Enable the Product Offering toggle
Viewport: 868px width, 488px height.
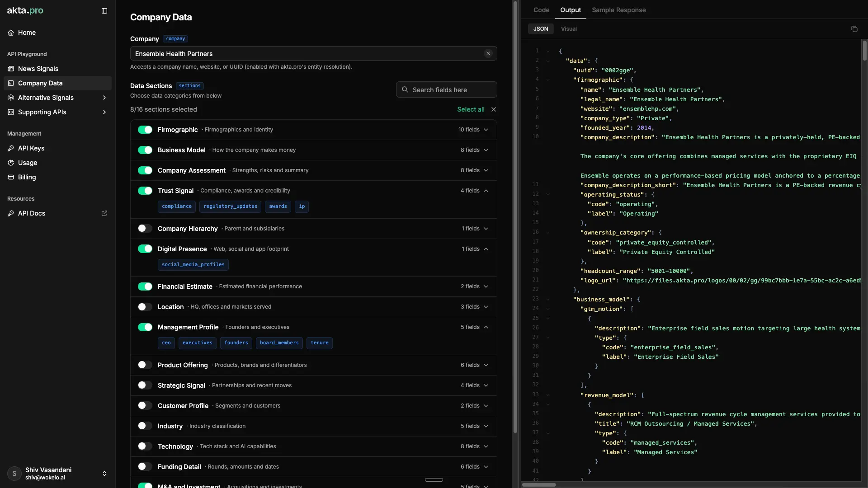tap(145, 365)
